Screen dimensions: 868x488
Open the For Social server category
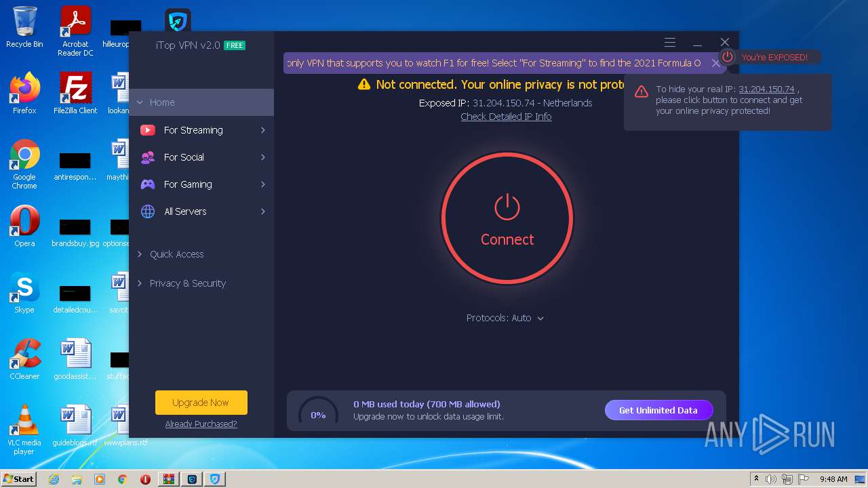(201, 157)
